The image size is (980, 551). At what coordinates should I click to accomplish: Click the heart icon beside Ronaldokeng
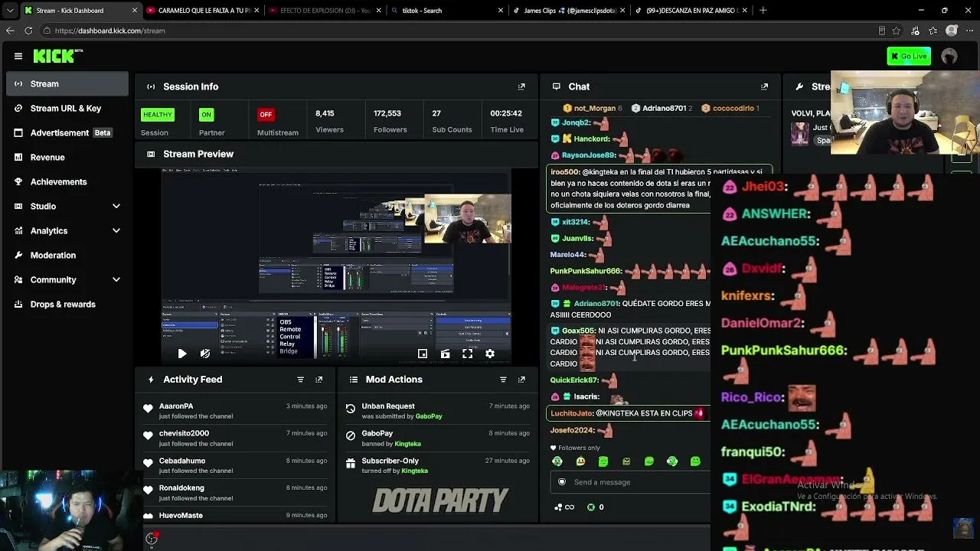148,490
